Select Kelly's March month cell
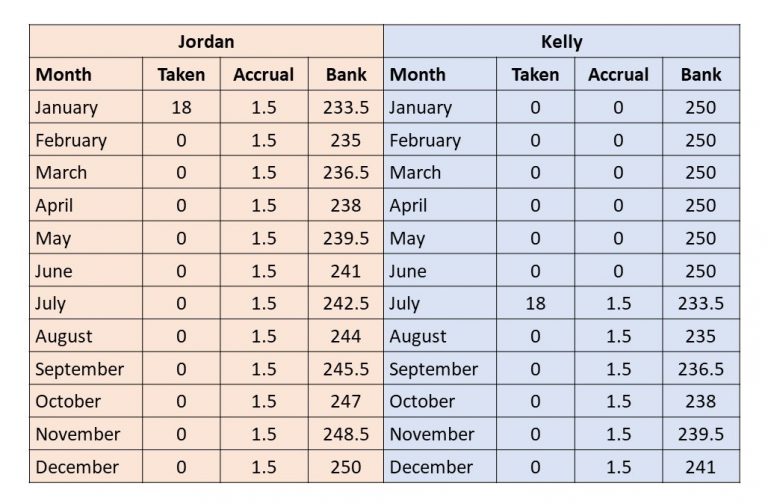 [416, 173]
